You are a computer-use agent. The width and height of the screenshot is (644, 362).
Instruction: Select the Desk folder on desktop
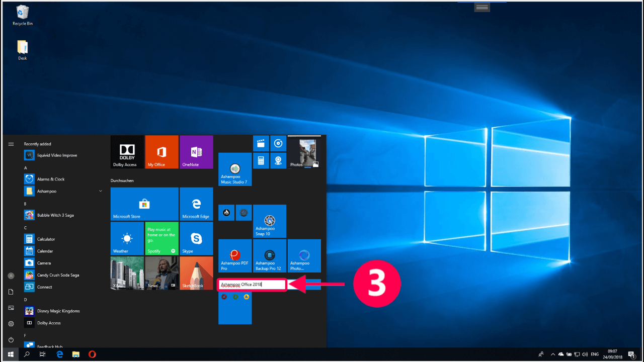click(23, 50)
